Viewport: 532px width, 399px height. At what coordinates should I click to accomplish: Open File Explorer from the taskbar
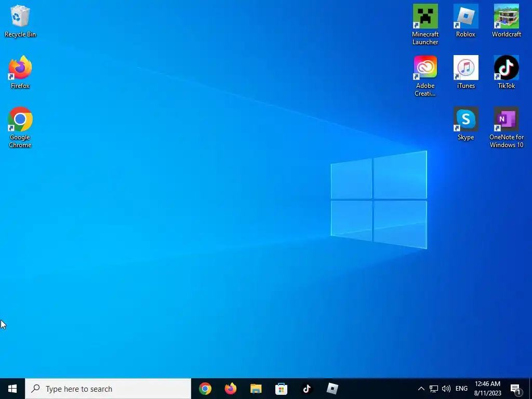[x=256, y=389]
